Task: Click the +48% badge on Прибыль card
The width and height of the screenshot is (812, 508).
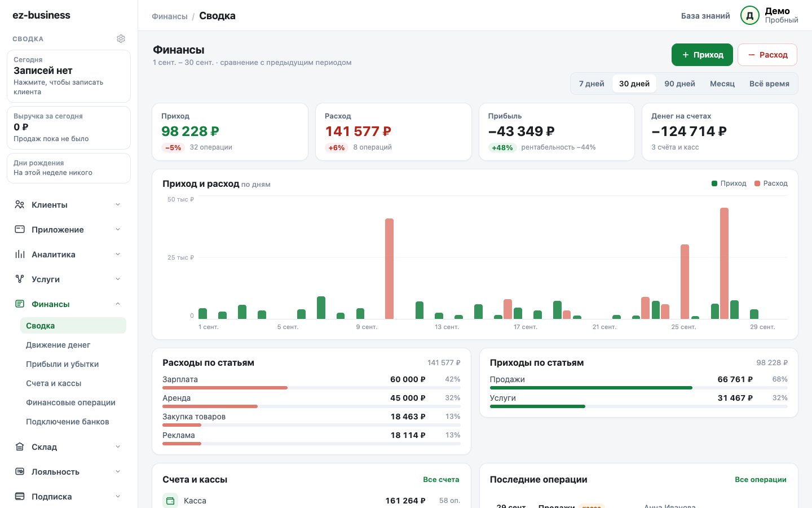Action: [502, 148]
